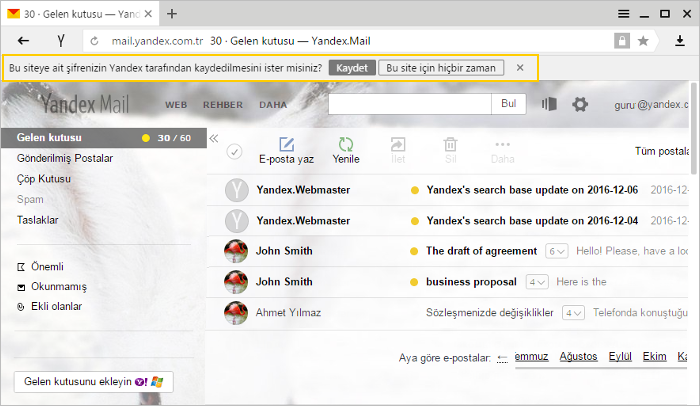Click the Sil trash icon
Viewport: 700px width, 406px height.
[x=450, y=144]
